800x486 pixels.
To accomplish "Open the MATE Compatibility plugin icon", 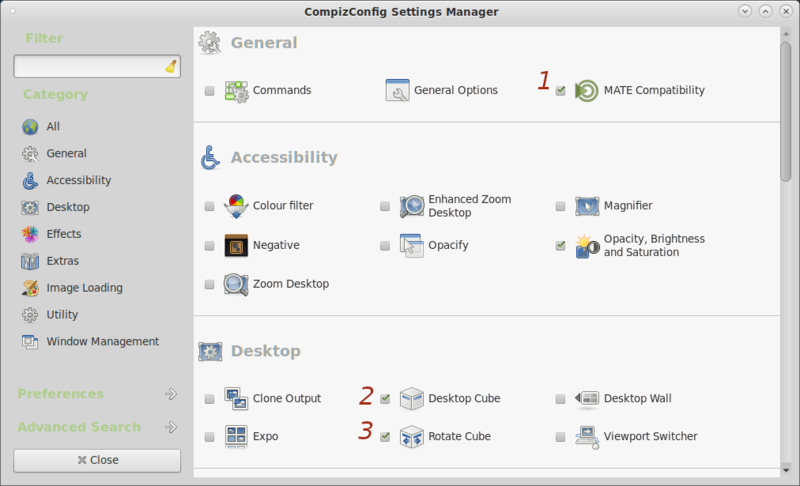I will tap(587, 91).
